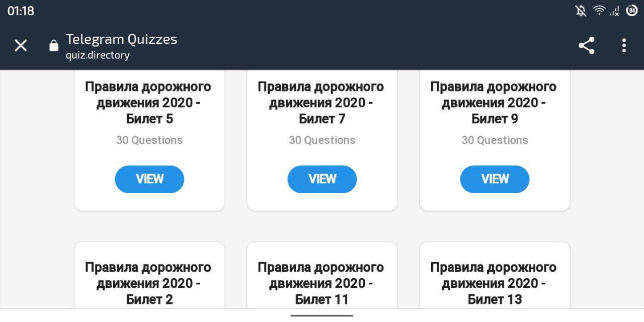
Task: Share the quiz.directory page
Action: [586, 46]
